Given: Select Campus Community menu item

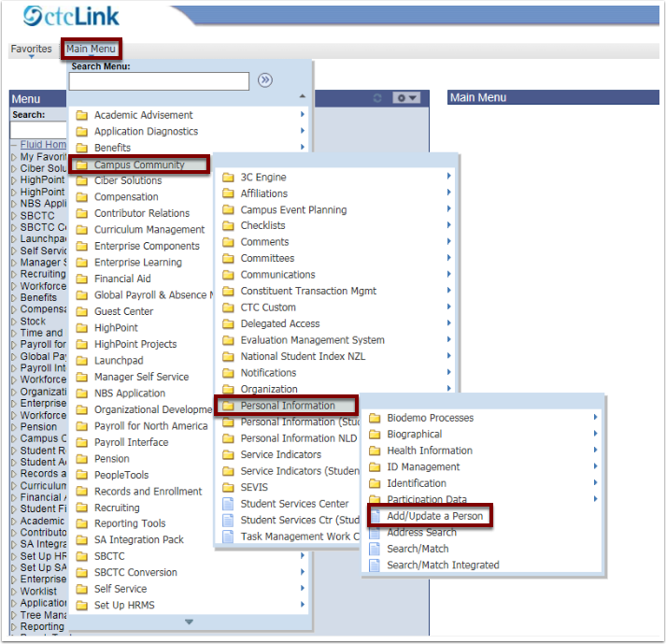Looking at the screenshot, I should (x=139, y=165).
